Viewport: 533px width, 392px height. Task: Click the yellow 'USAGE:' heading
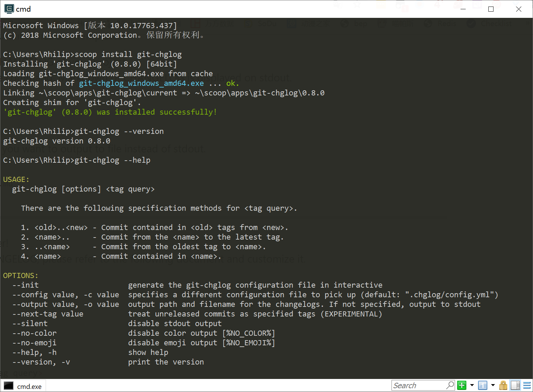click(x=16, y=179)
